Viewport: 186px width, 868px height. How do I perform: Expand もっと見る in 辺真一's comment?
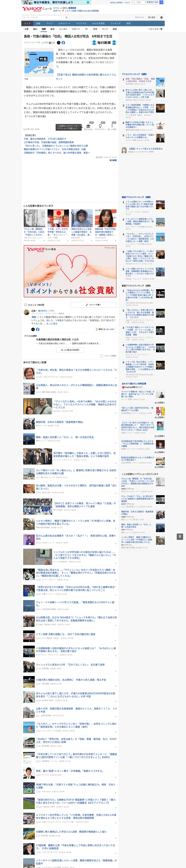pyautogui.click(x=52, y=323)
